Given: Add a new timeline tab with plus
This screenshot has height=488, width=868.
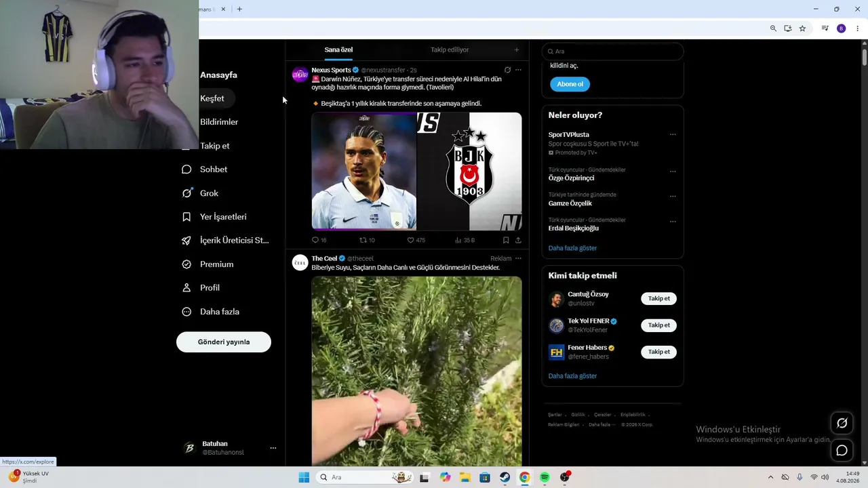Looking at the screenshot, I should point(516,49).
